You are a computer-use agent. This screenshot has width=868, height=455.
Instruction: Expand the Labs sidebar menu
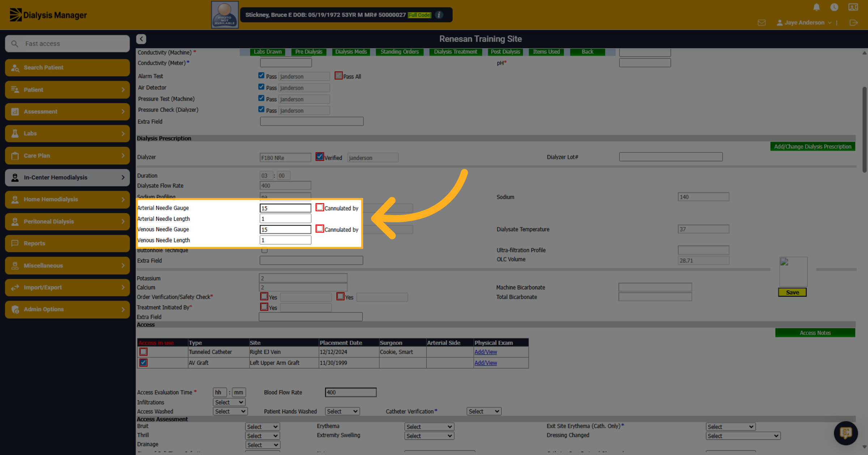pyautogui.click(x=67, y=134)
